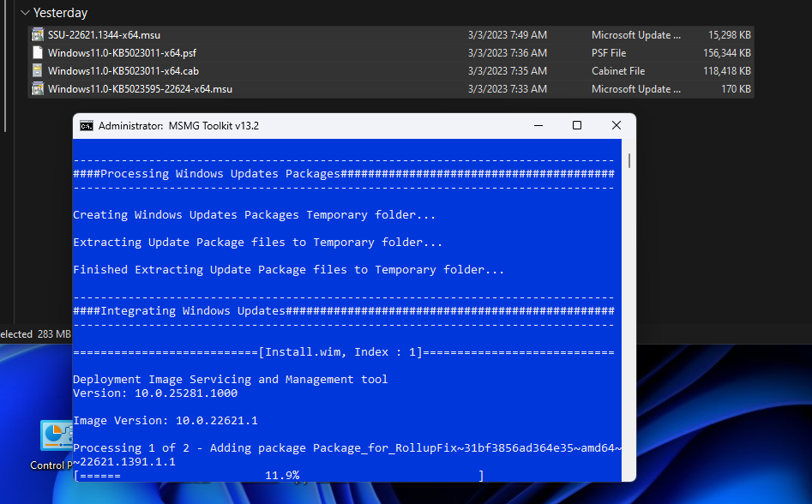Click the Finished Extracting Update Package files line
The width and height of the screenshot is (812, 504).
[288, 270]
